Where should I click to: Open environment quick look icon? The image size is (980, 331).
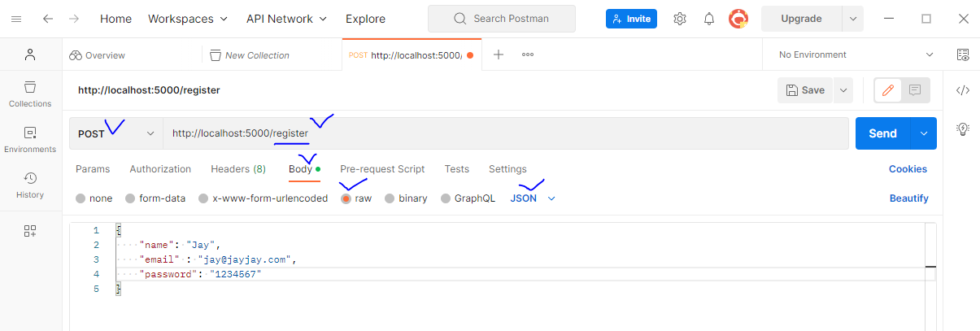[964, 54]
